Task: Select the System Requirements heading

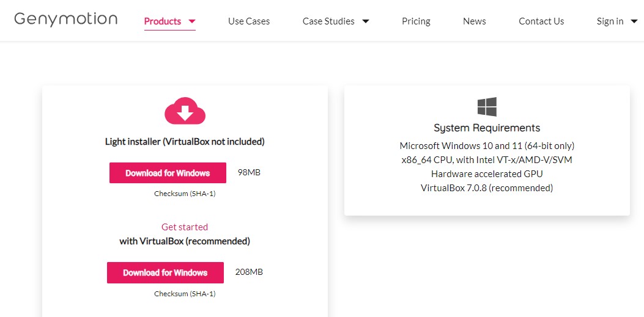Action: (x=487, y=128)
